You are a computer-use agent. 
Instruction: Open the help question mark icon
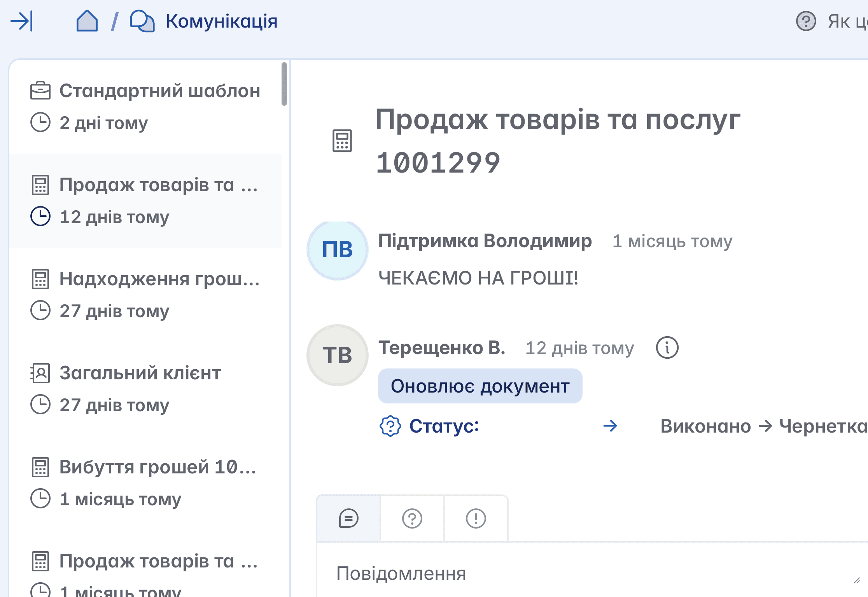tap(806, 21)
